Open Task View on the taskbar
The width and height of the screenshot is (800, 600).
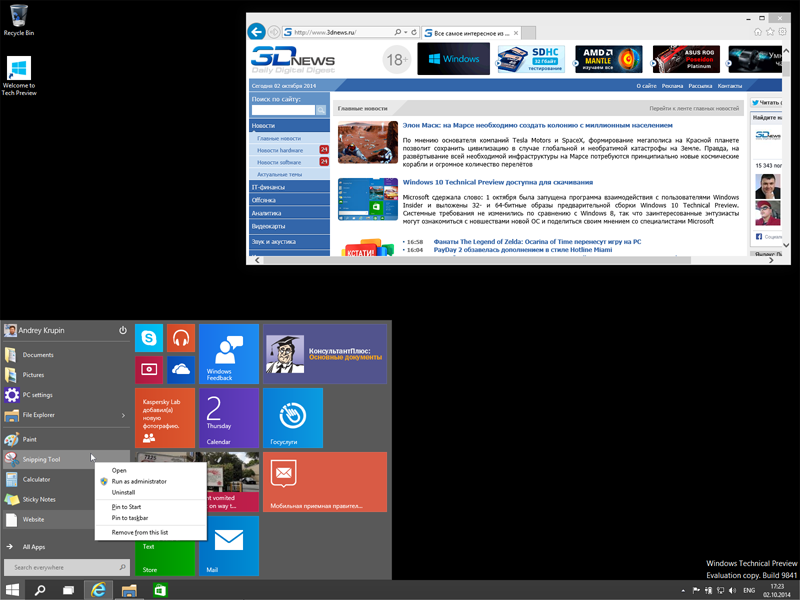click(68, 590)
